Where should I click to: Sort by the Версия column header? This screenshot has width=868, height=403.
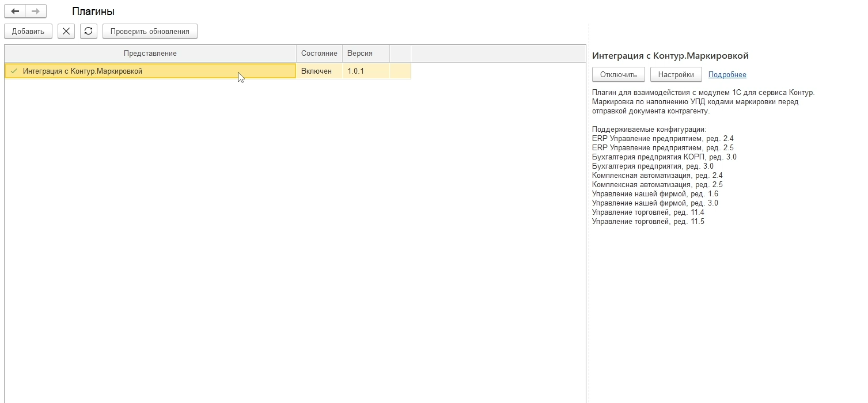tap(366, 54)
